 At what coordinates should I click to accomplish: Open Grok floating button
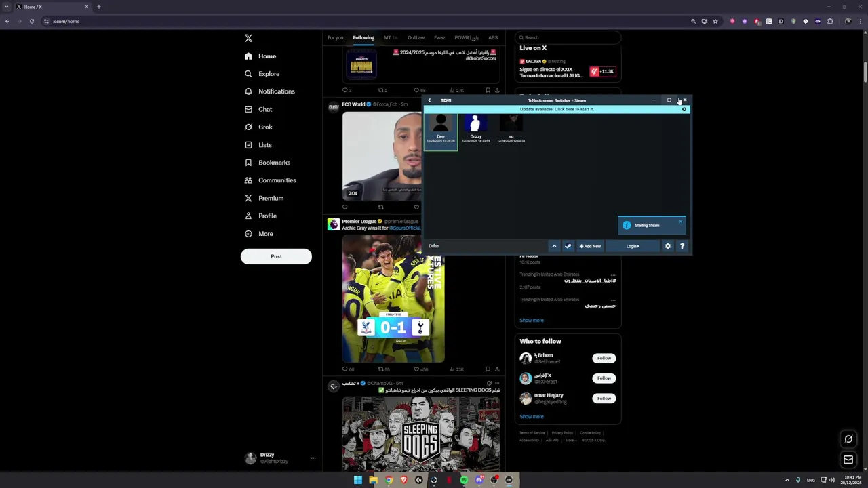coord(848,439)
